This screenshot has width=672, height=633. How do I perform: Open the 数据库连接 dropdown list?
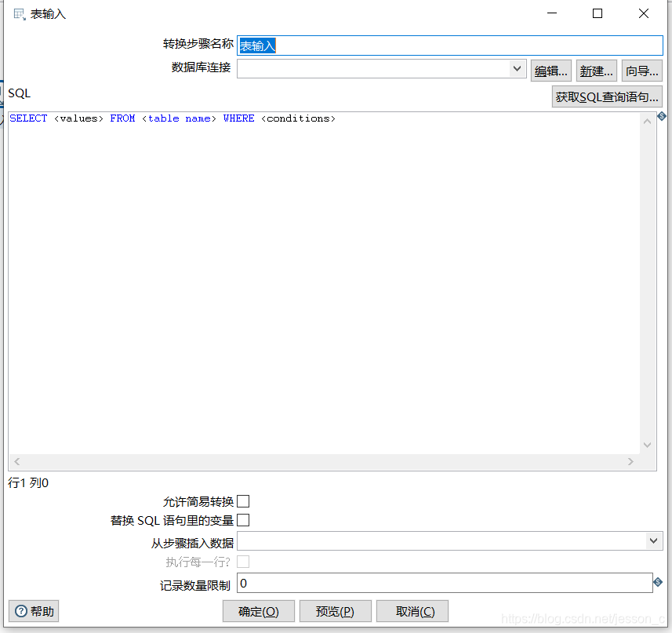518,68
